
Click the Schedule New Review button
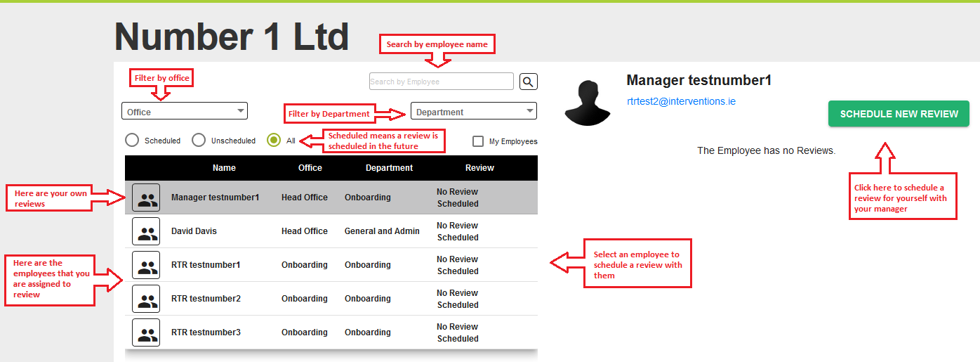click(x=899, y=114)
